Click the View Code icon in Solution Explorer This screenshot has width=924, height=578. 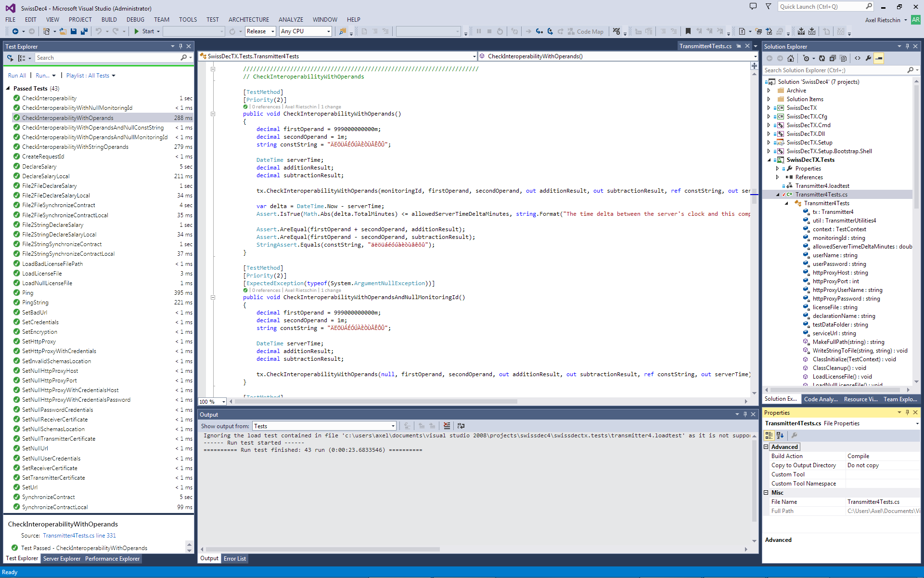coord(858,58)
